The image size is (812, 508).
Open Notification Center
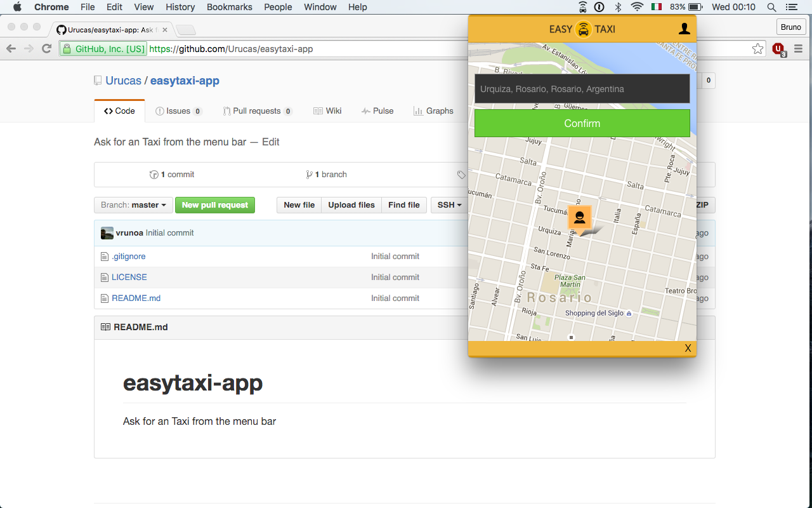[x=791, y=7]
